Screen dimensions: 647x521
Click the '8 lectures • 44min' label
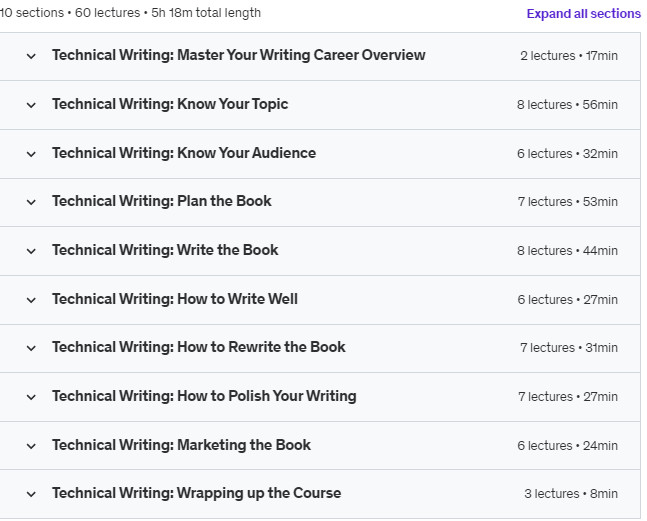[567, 251]
